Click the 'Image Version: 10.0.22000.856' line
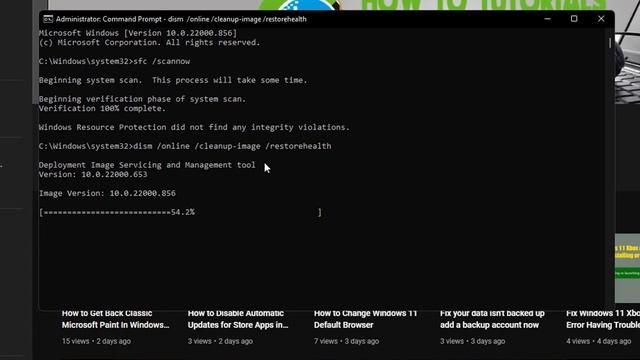640x360 pixels. point(107,193)
